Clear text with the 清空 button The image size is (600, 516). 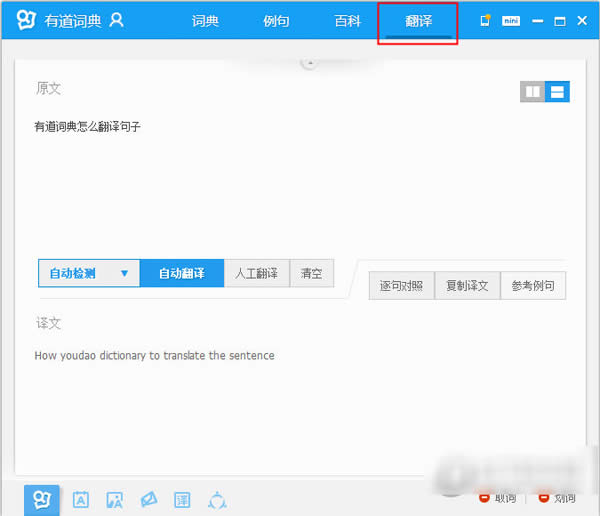311,273
